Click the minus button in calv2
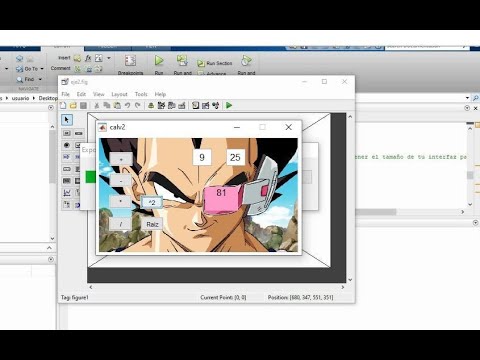The height and width of the screenshot is (360, 480). 121,180
